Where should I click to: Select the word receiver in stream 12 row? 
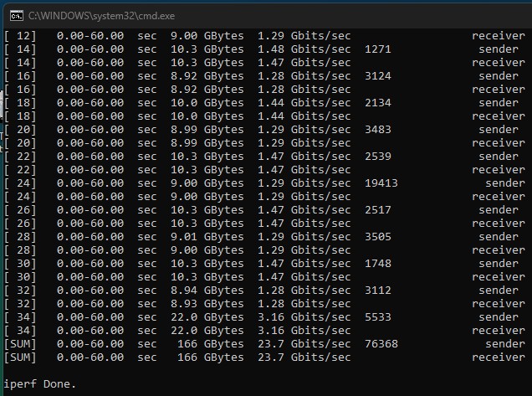499,36
